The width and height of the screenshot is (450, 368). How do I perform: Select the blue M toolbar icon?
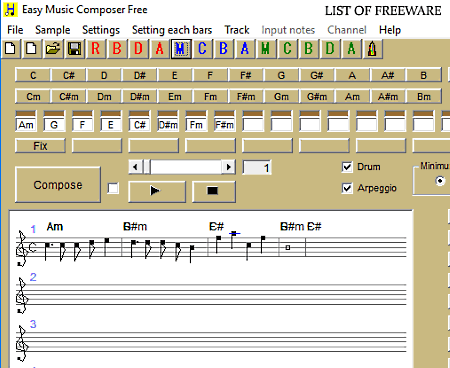tap(181, 49)
